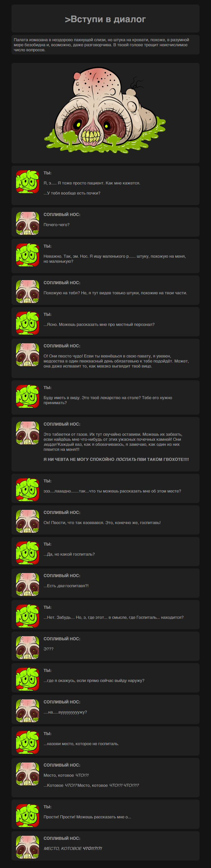Click the "СОПЛИВЫЙ НОС:" label above "....на.....вууууу"
Viewport: 211px width, 868px height.
point(62,702)
